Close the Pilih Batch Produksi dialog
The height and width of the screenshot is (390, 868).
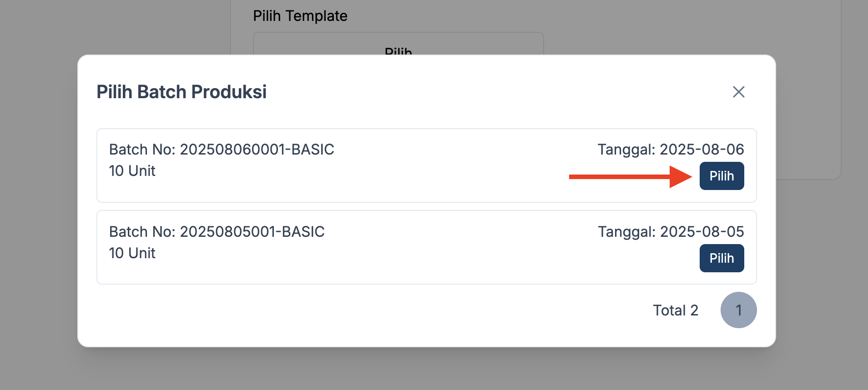coord(738,92)
